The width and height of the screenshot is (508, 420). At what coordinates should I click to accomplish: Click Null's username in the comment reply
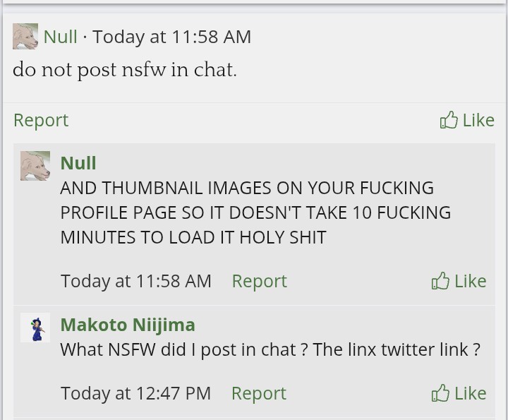tap(78, 163)
